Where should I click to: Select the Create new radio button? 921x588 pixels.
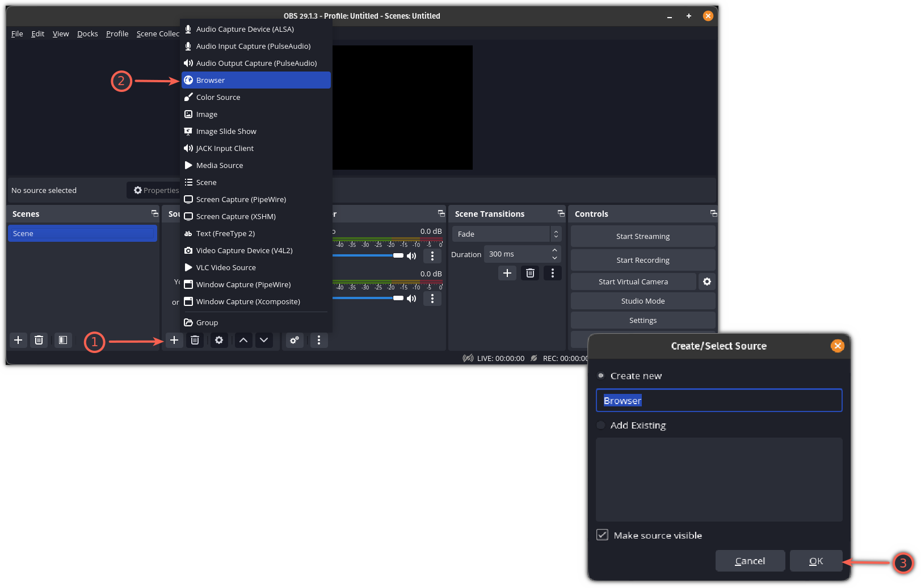point(600,375)
